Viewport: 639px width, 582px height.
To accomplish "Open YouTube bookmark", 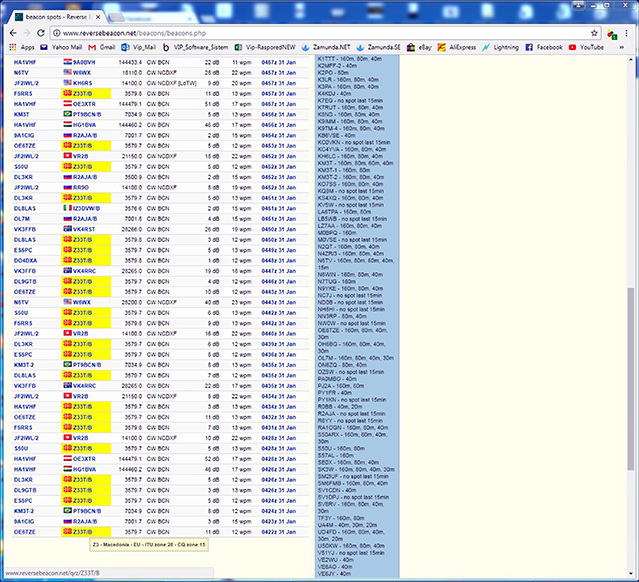I will click(x=586, y=47).
